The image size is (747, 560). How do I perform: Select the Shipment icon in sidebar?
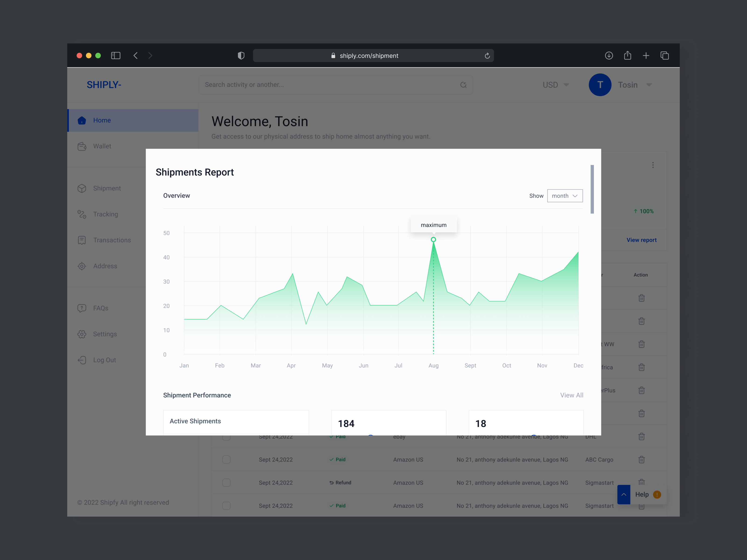pyautogui.click(x=82, y=188)
